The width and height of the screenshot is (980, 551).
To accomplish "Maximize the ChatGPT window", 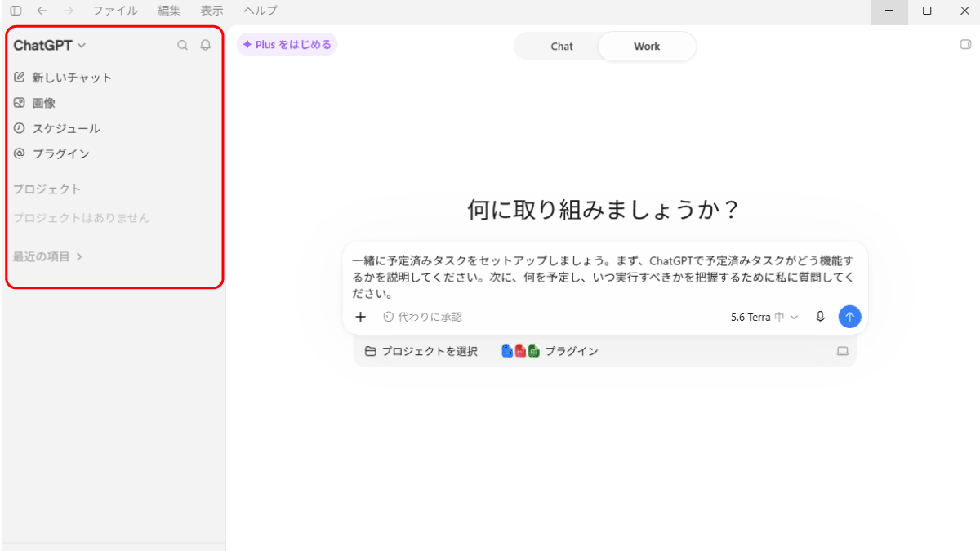I will tap(927, 11).
